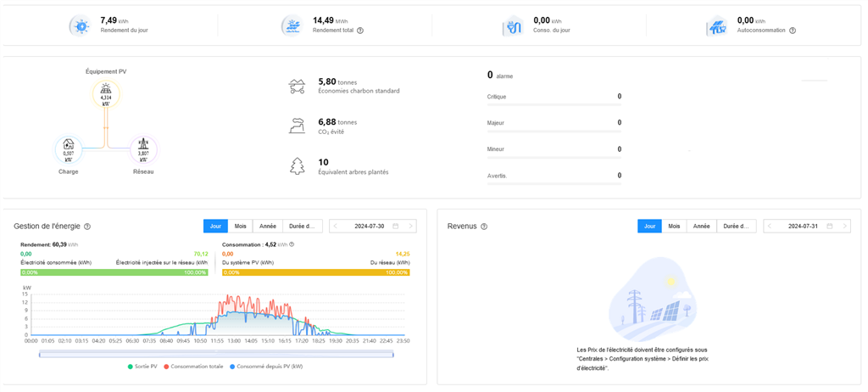
Task: Click the Équipement PV solar panel icon
Action: pyautogui.click(x=106, y=92)
